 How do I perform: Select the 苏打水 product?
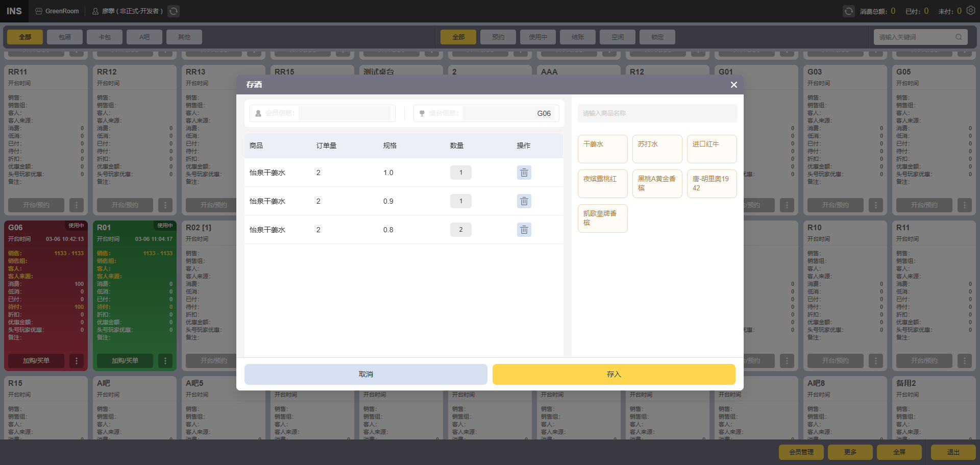(x=657, y=149)
